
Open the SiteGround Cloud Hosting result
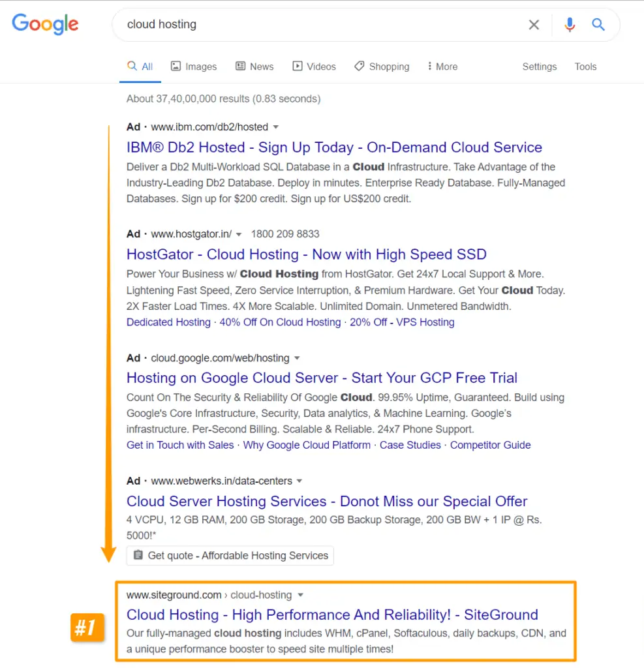pyautogui.click(x=332, y=615)
